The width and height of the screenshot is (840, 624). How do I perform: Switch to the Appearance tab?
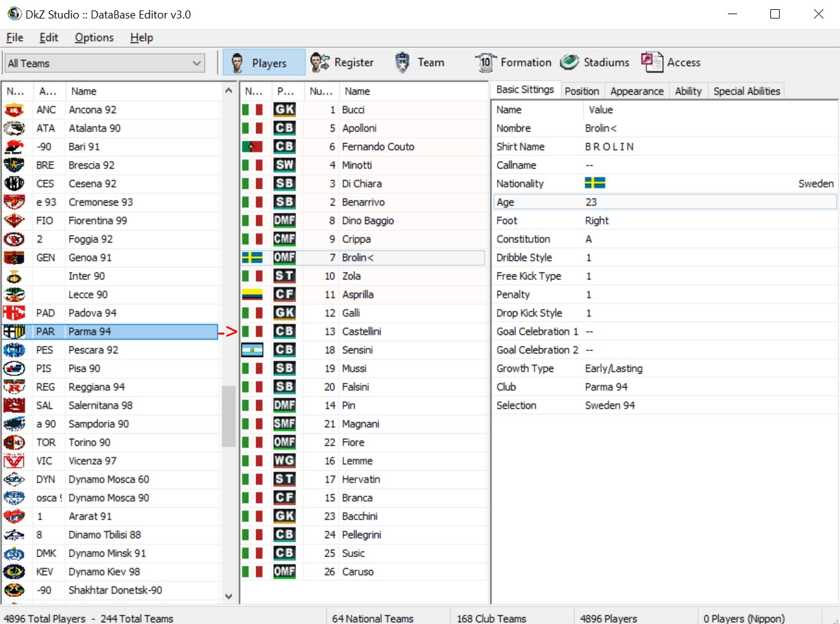pos(637,91)
